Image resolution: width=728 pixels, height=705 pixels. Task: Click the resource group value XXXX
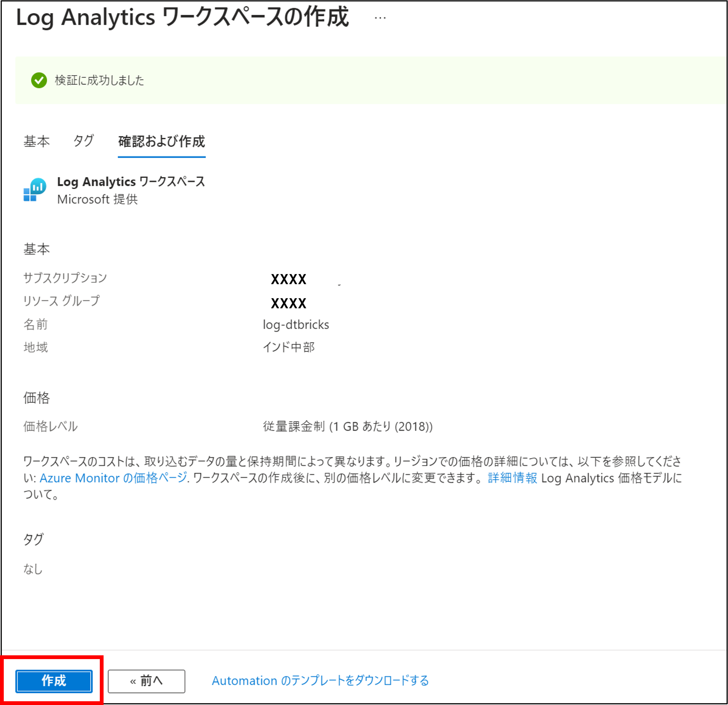(288, 303)
